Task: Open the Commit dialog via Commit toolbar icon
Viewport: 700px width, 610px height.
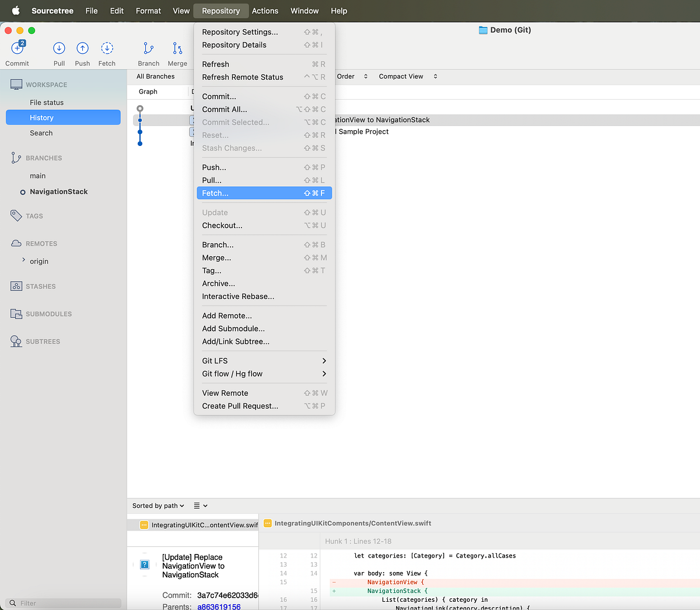Action: point(17,53)
